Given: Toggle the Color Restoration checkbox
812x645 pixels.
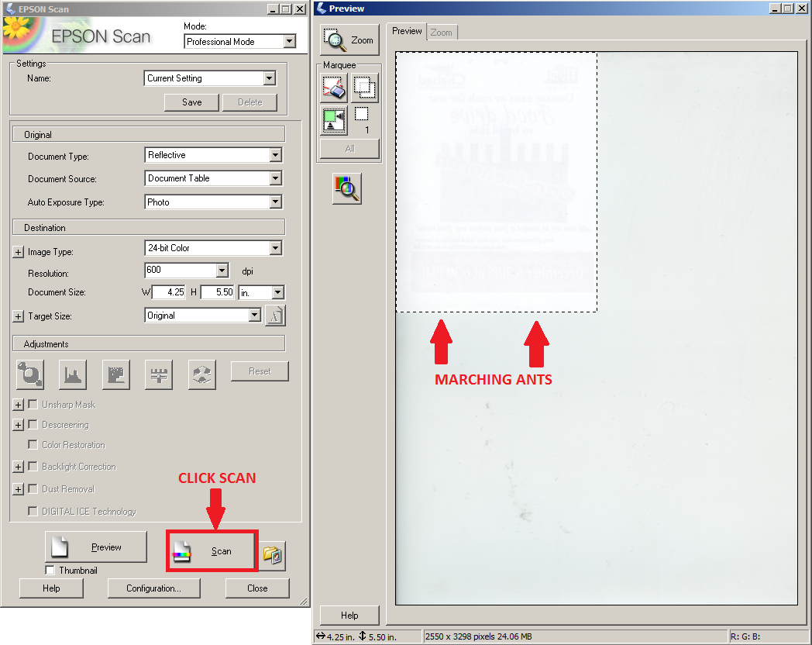Looking at the screenshot, I should [x=33, y=444].
